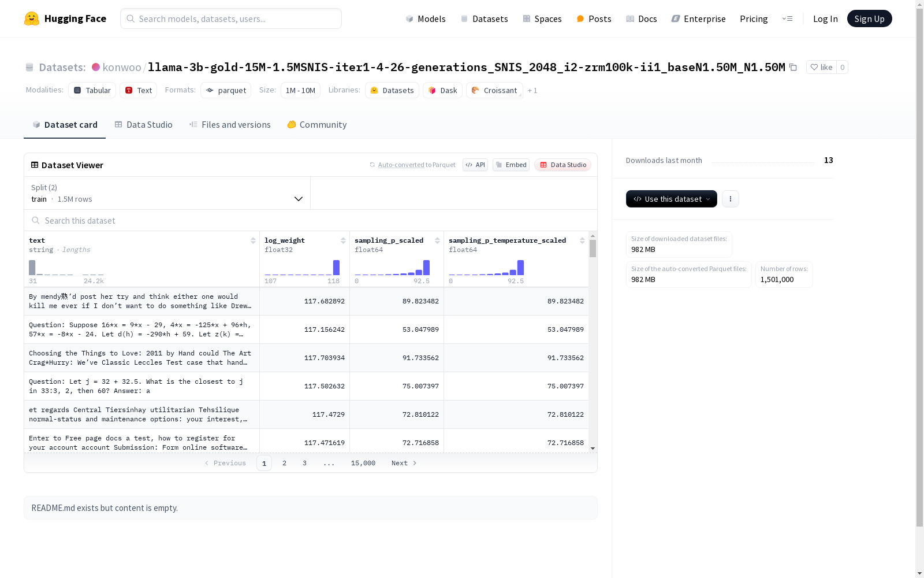
Task: Switch to Dataset card tab
Action: [65, 125]
